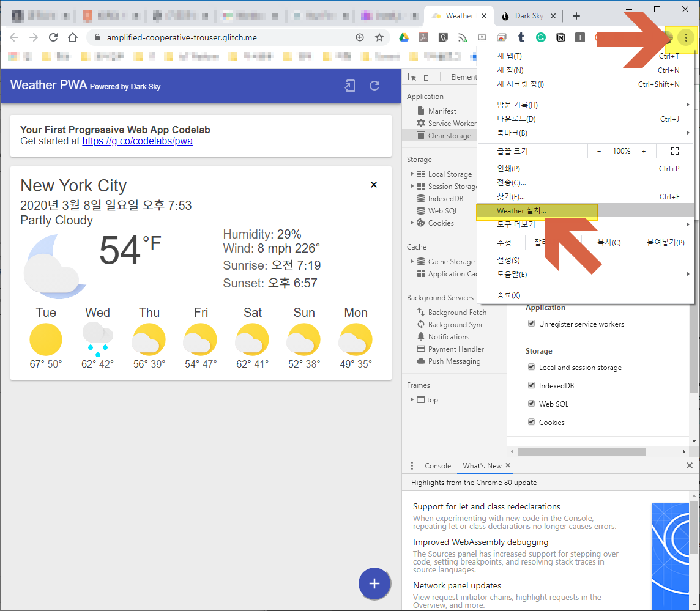
Task: Switch to the Dark Sky browser tab
Action: (528, 16)
